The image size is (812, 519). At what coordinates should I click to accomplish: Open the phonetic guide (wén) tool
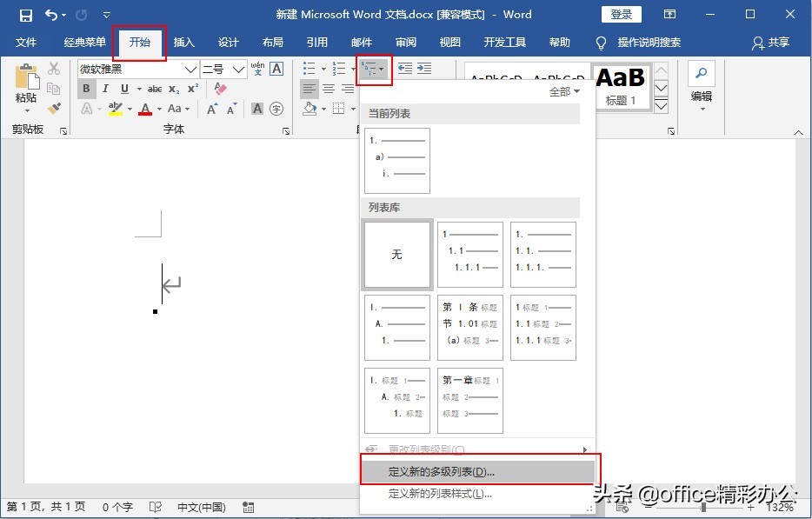pos(257,69)
